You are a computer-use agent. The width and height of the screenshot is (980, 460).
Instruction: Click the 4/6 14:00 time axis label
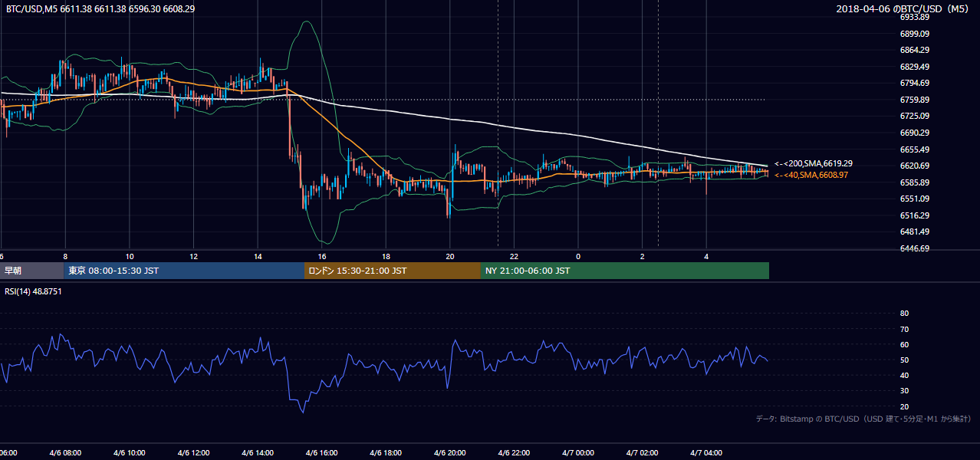tap(258, 453)
